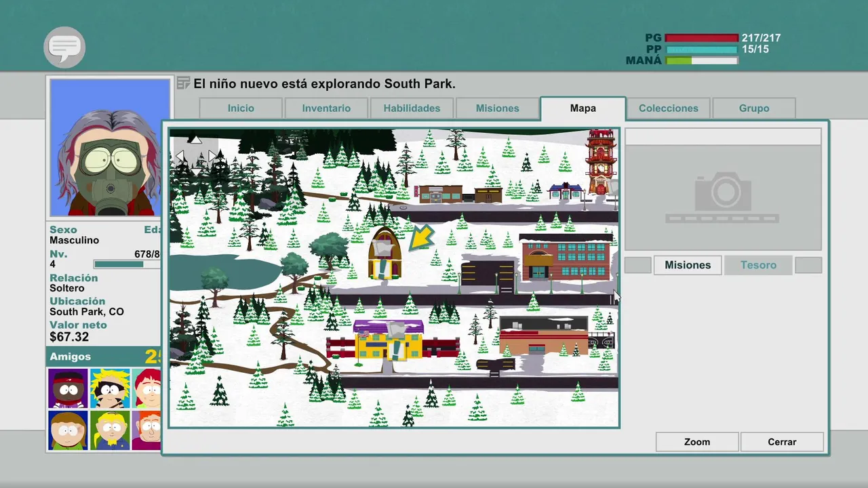Viewport: 868px width, 488px height.
Task: Select the small blue-roofed house on the map
Action: [x=566, y=191]
